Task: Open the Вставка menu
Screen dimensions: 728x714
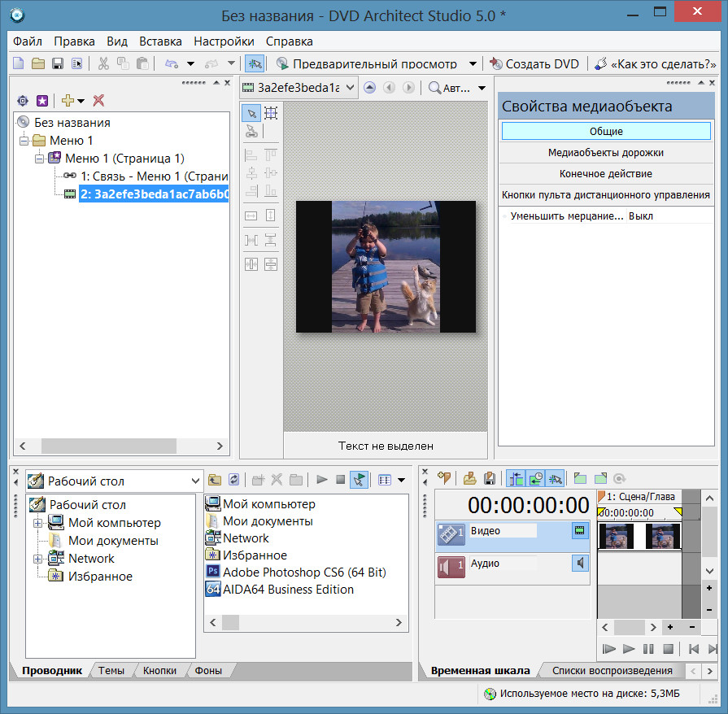Action: pyautogui.click(x=160, y=41)
